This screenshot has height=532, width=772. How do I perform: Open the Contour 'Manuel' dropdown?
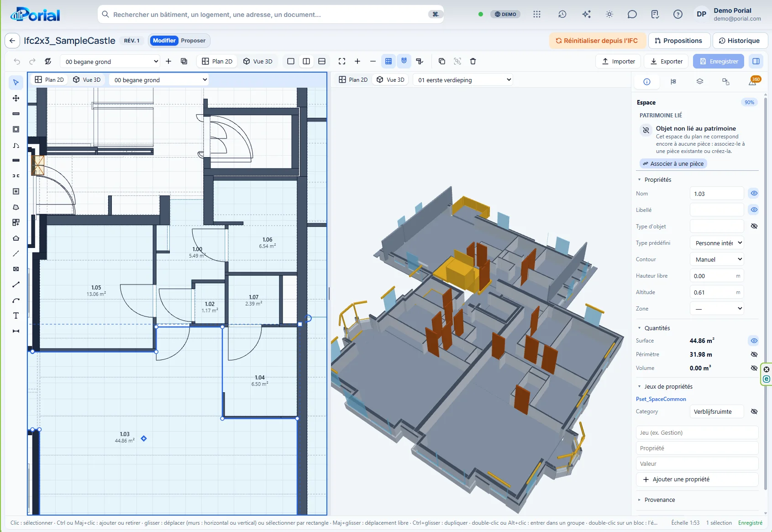[717, 259]
